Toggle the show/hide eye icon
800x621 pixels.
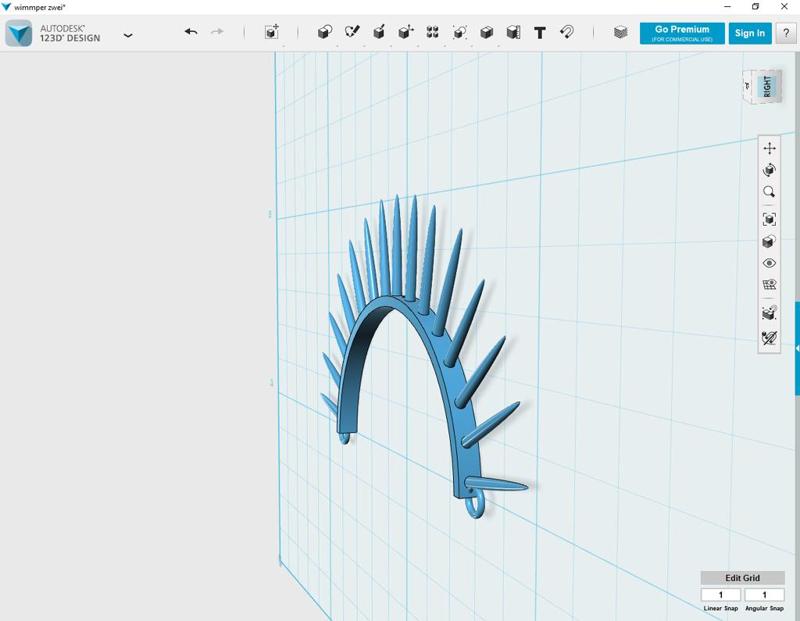(769, 263)
